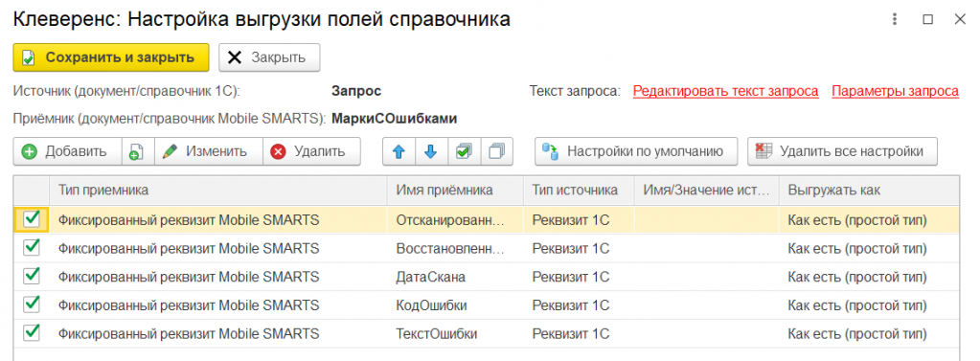Uncheck the Отсканированн… row checkbox

tap(32, 218)
